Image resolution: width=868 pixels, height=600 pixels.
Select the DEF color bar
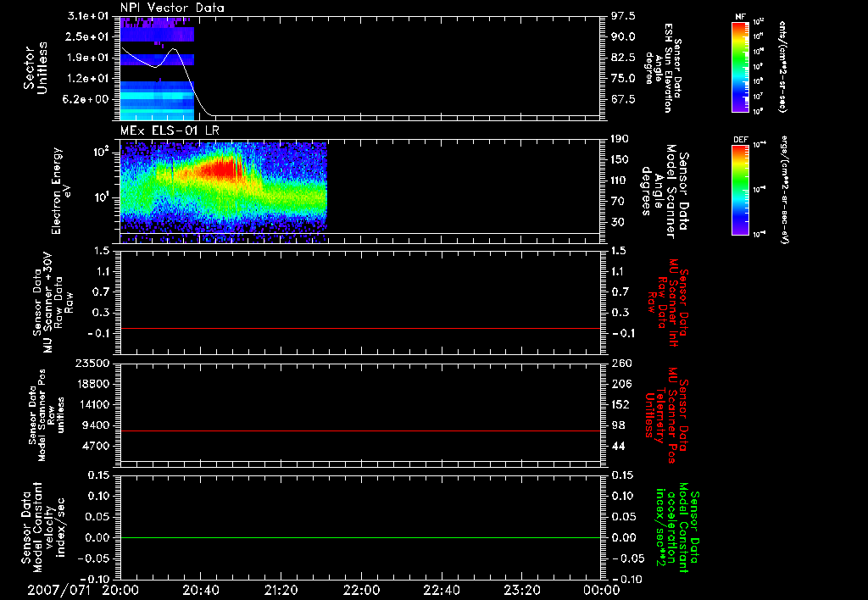click(x=740, y=190)
